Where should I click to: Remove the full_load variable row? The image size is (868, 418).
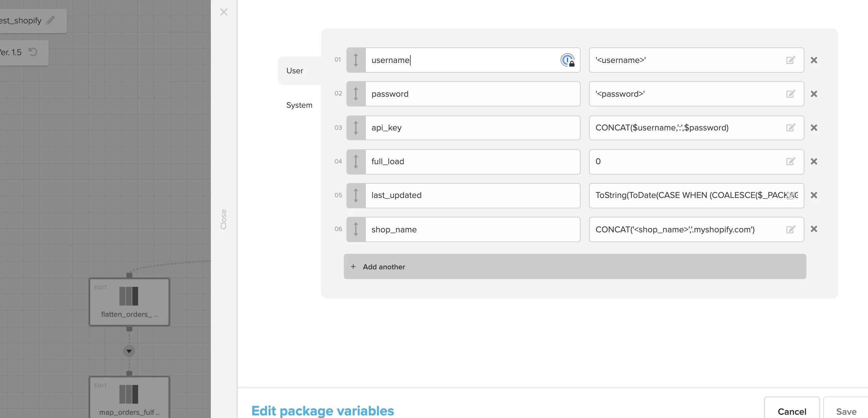[814, 162]
